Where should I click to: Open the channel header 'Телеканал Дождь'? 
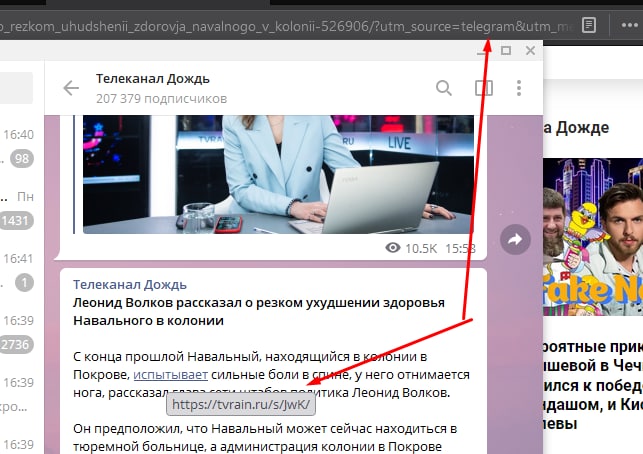pyautogui.click(x=153, y=79)
